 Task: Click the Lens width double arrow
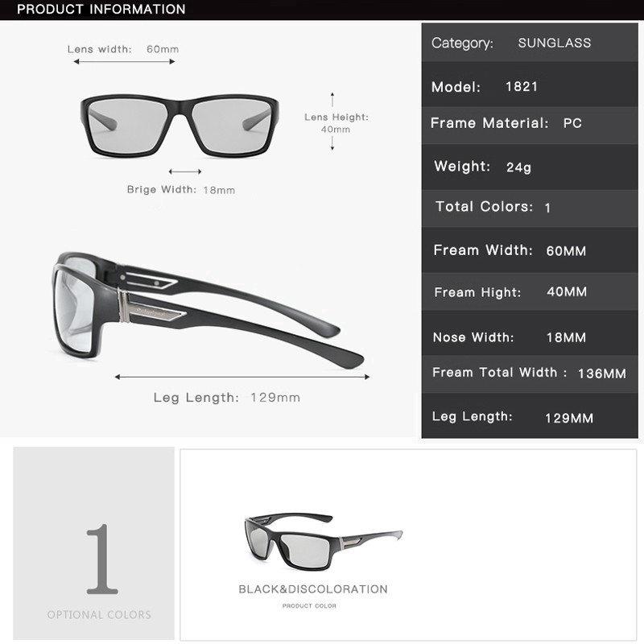coord(124,62)
